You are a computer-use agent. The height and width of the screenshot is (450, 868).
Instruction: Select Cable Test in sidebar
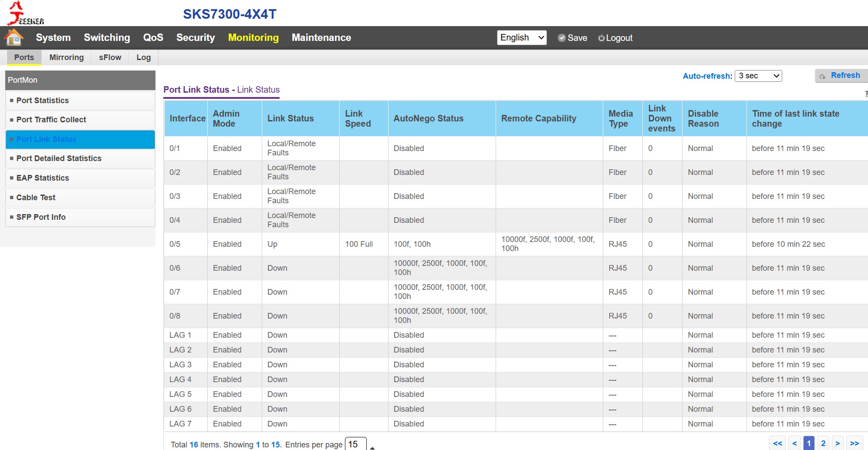[36, 198]
